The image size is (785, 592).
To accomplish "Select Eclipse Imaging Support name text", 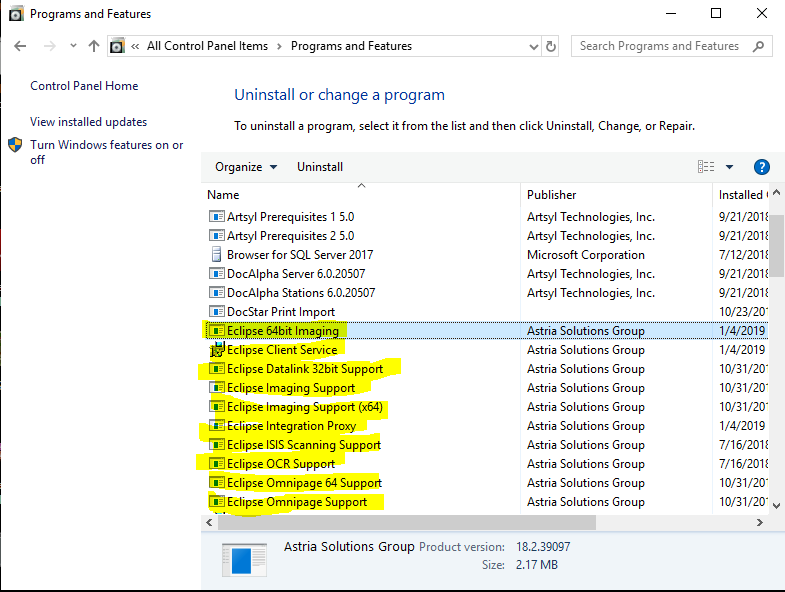I will coord(291,388).
